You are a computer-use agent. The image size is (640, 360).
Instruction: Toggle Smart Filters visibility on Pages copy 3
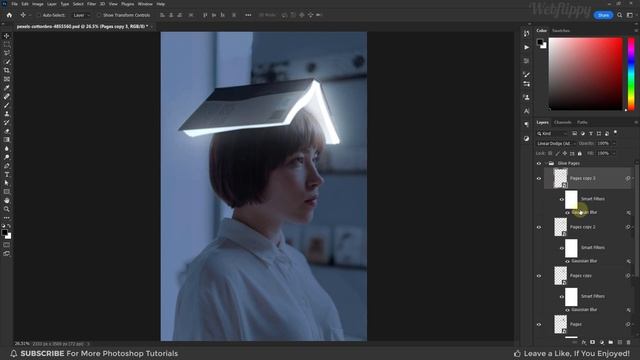click(x=562, y=199)
